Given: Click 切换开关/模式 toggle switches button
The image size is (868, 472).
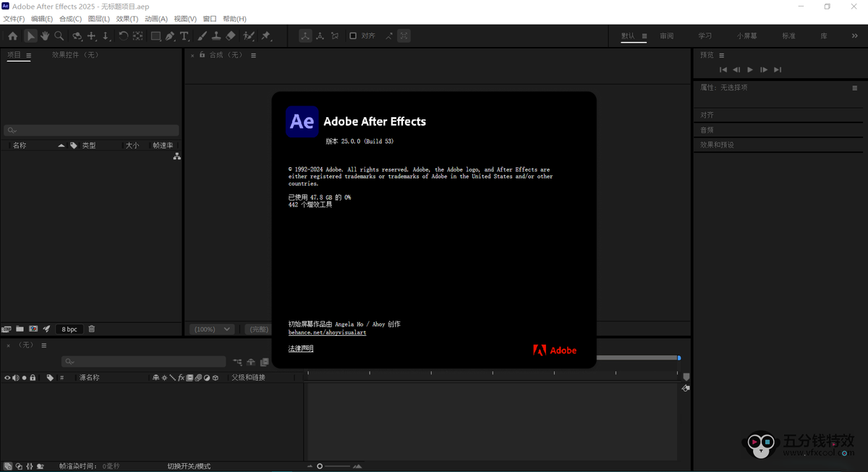Looking at the screenshot, I should (189, 466).
